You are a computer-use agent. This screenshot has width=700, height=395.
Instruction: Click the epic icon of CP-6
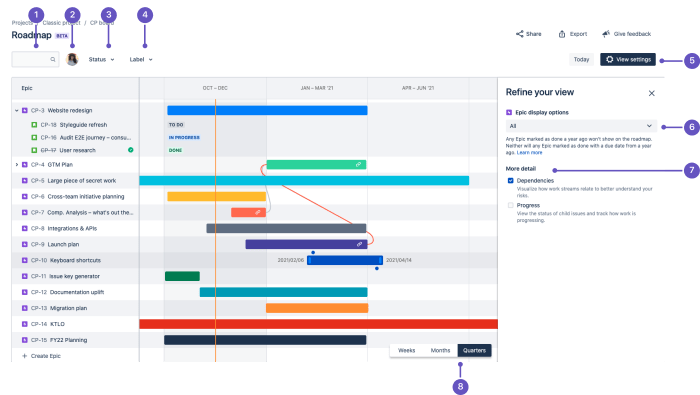point(25,196)
